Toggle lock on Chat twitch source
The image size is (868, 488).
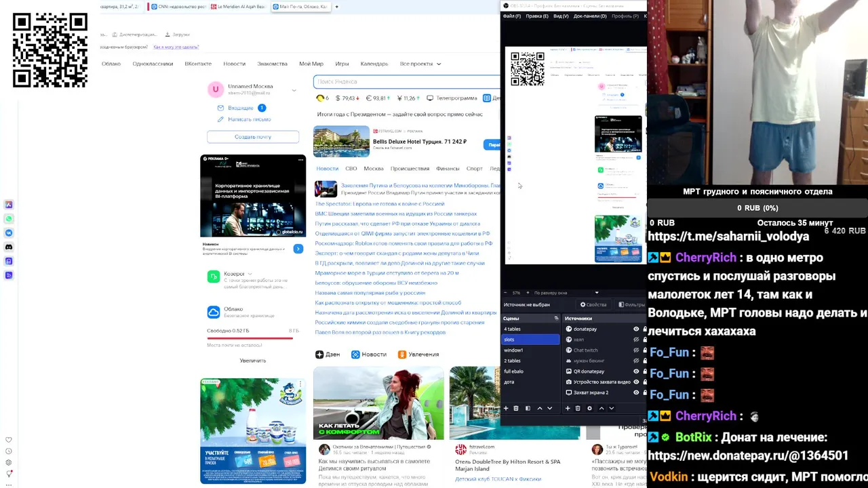(644, 350)
